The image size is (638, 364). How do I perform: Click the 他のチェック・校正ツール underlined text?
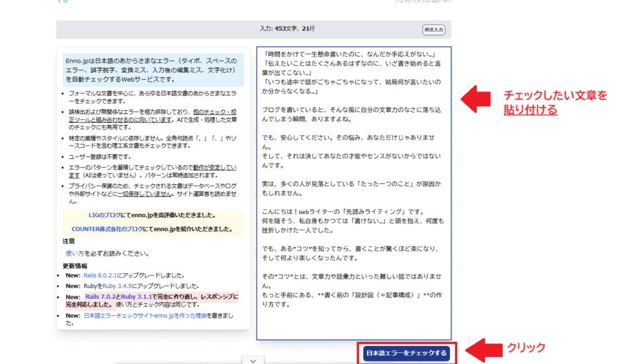click(x=212, y=111)
